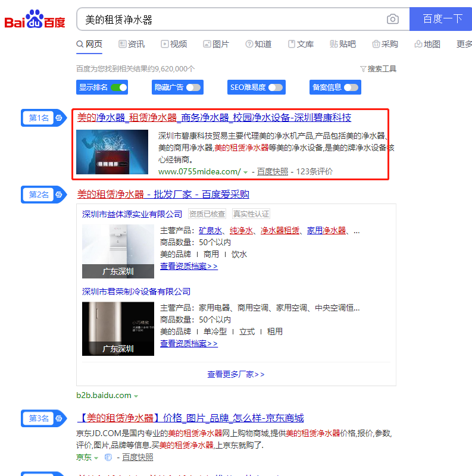Expand the 京东 source dropdown arrow
The height and width of the screenshot is (476, 472).
coord(96,458)
